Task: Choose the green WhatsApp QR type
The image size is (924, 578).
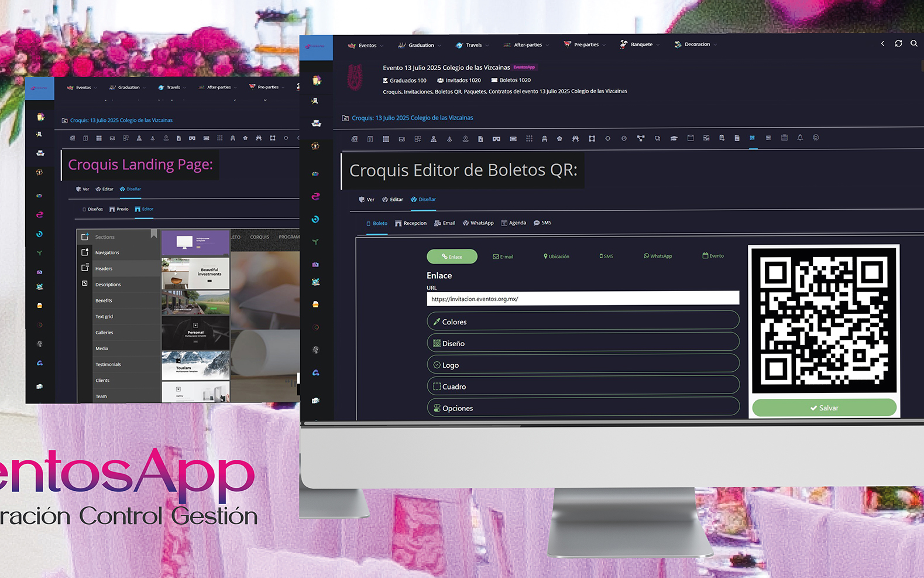Action: (658, 256)
